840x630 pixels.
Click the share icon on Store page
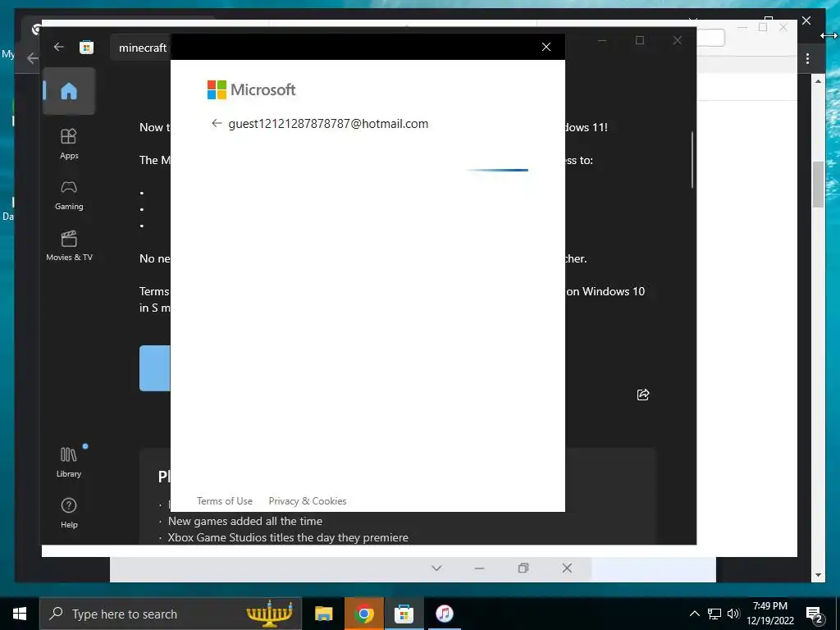[x=643, y=395]
